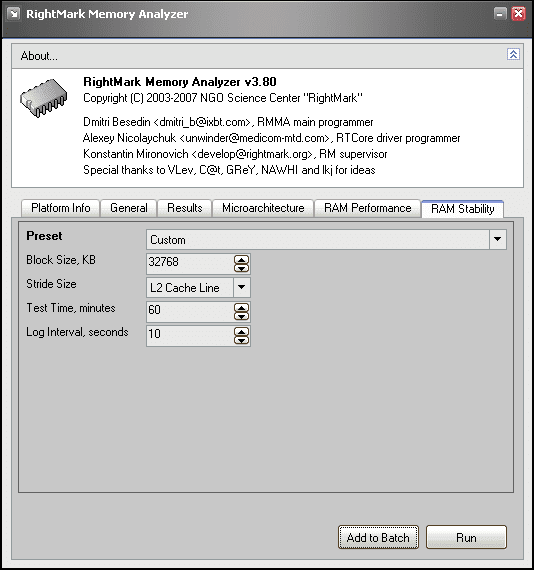Decrease Block Size with the down arrow
The image size is (534, 570).
241,268
